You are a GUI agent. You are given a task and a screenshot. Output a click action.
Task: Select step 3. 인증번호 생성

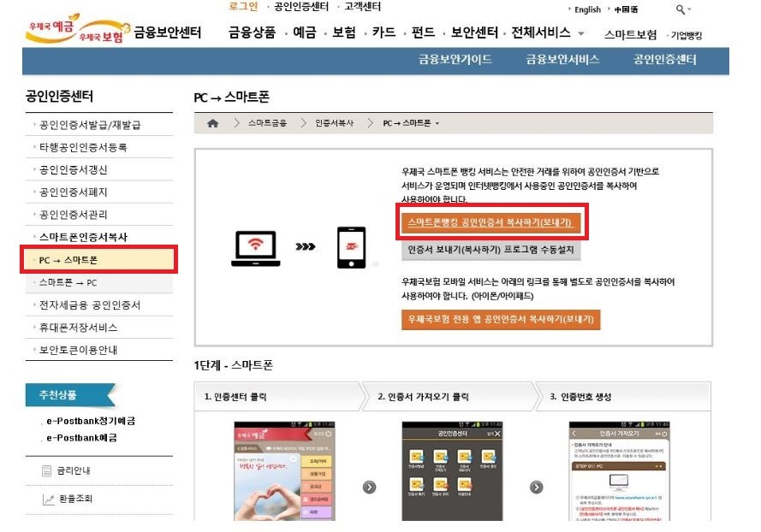pos(624,397)
